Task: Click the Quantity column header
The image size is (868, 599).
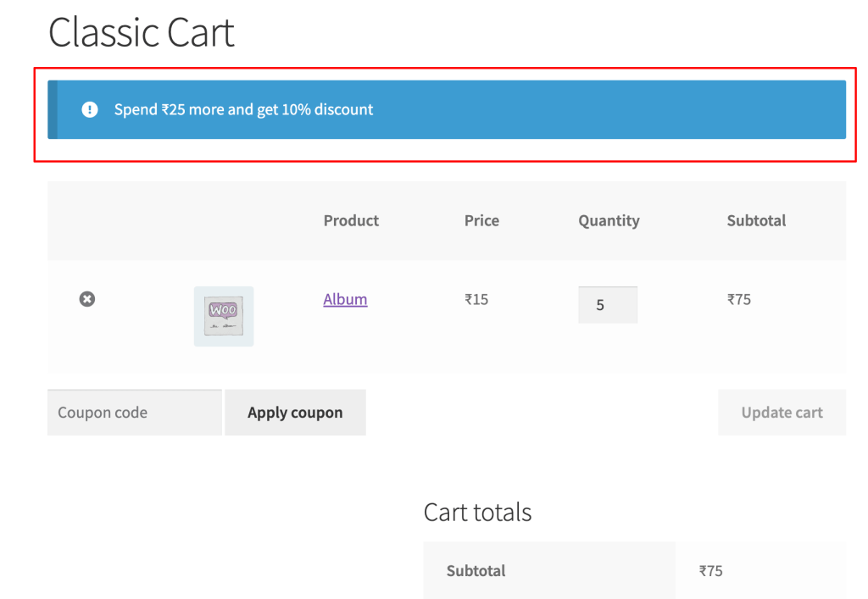Action: pyautogui.click(x=608, y=220)
